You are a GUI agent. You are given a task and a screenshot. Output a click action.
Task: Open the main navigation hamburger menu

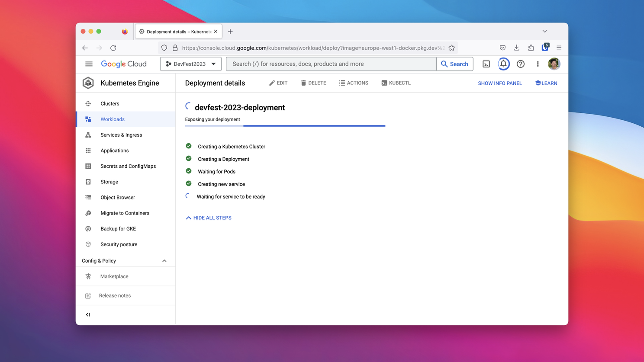click(89, 64)
